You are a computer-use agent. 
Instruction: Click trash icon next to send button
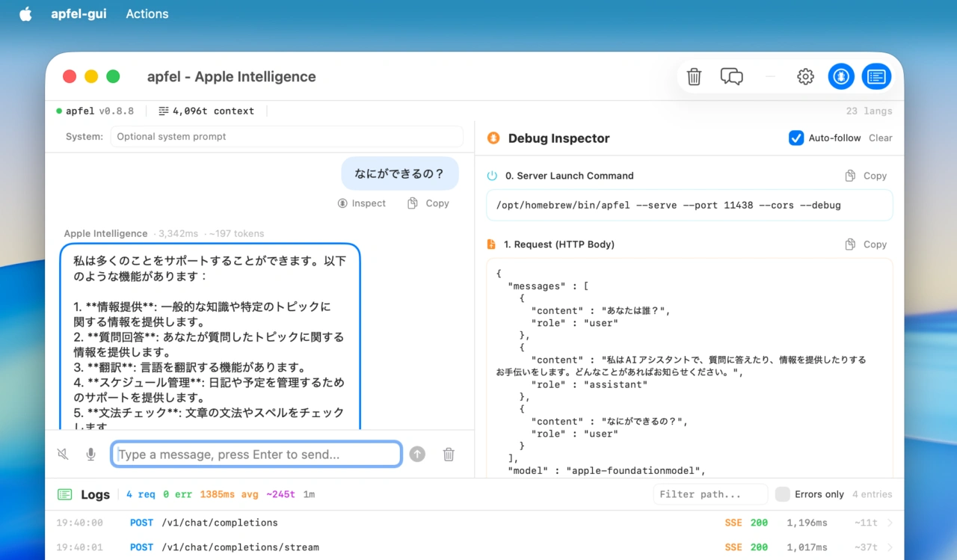point(449,454)
